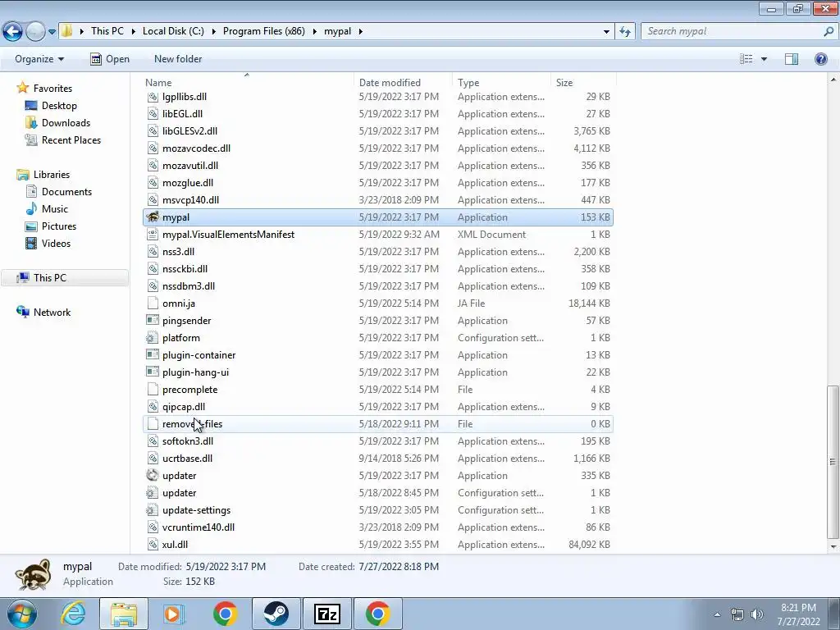
Task: Open Steam from the taskbar
Action: (x=276, y=614)
